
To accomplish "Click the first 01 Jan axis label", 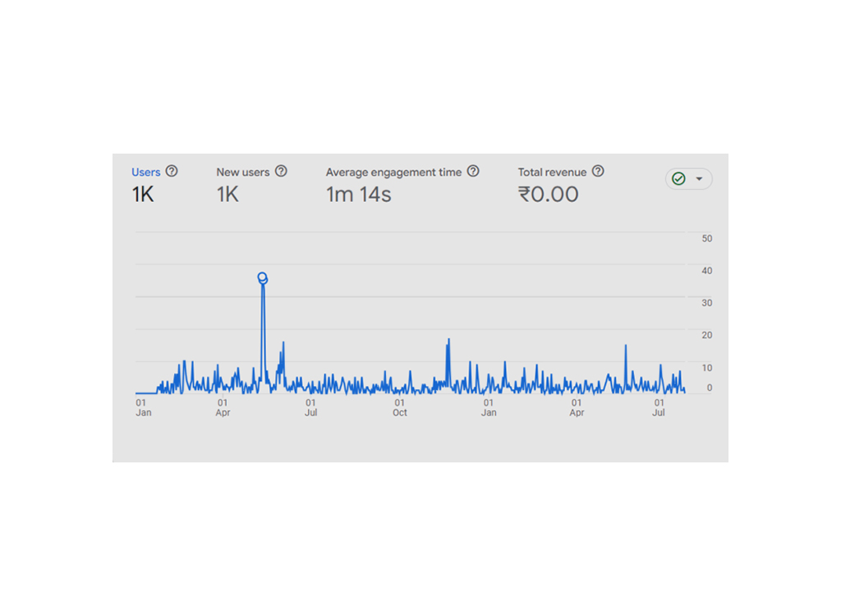I will point(143,407).
